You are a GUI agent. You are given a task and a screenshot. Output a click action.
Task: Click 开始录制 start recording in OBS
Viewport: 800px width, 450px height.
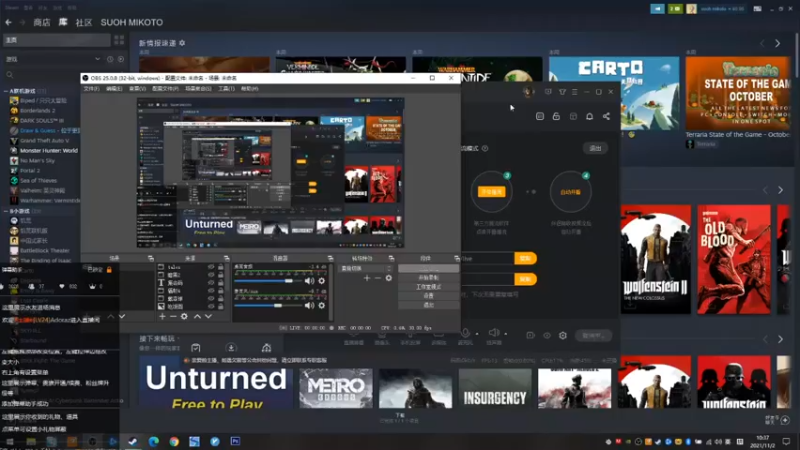point(428,278)
